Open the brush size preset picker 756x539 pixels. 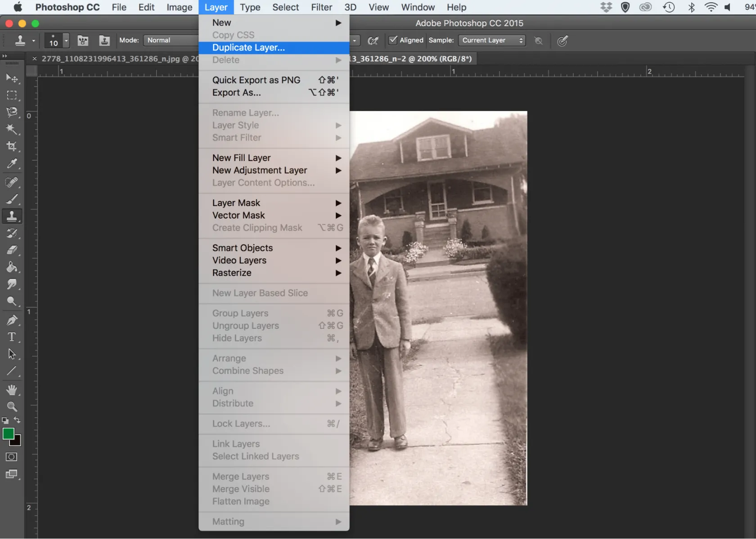[x=66, y=40]
